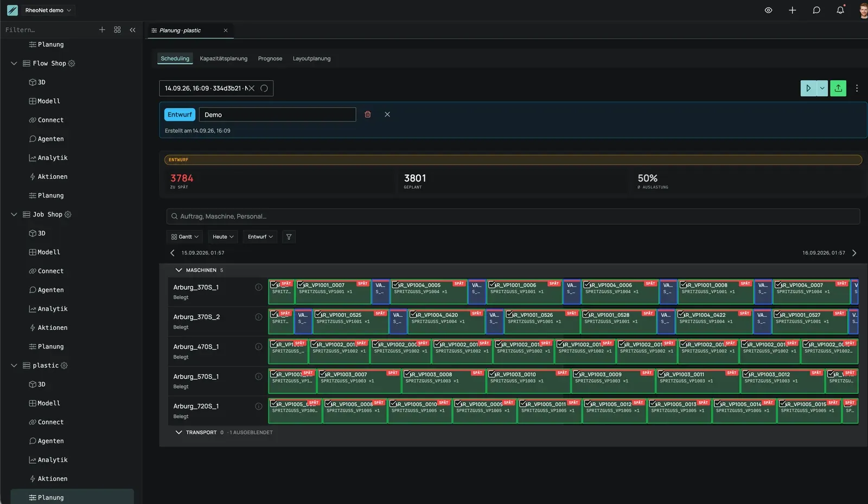
Task: Collapse the Flow Shop tree node
Action: (14, 63)
